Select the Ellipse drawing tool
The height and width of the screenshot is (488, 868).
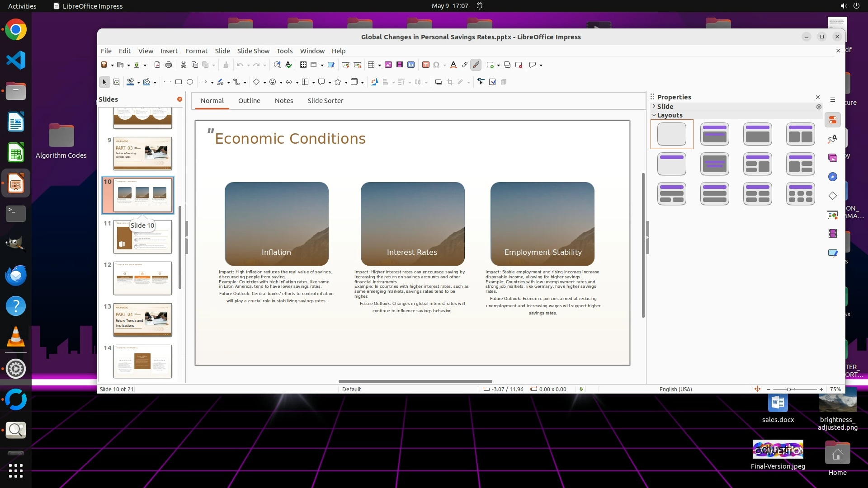point(190,82)
